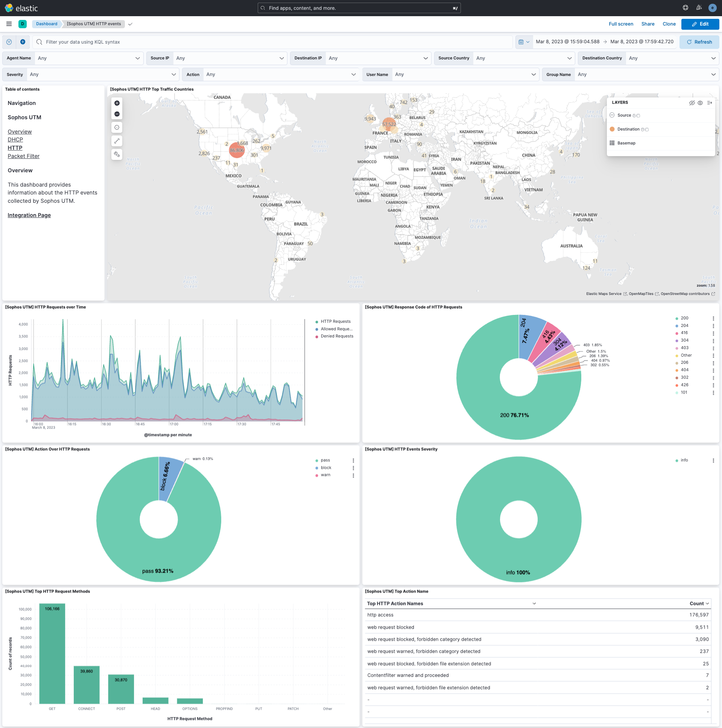
Task: Hide all map layers with crossed-eye icon
Action: pos(692,103)
